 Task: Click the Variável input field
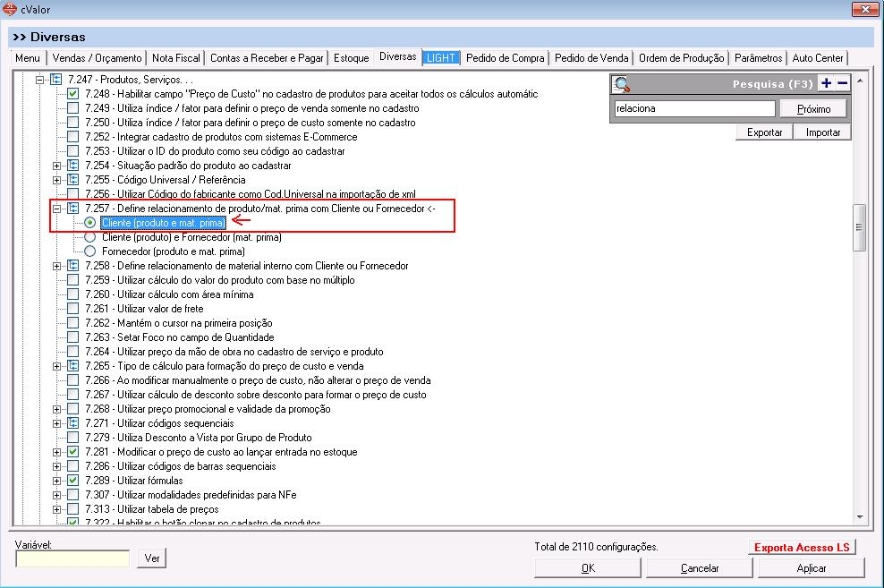(72, 558)
